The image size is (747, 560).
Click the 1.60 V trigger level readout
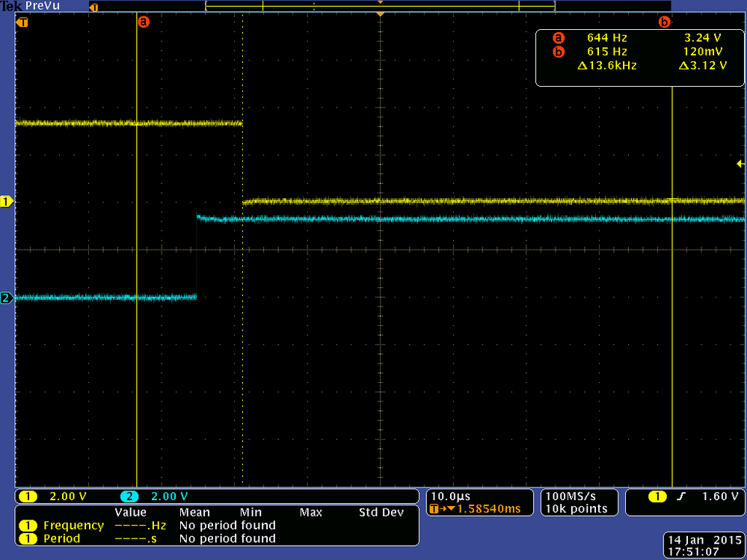click(x=720, y=496)
